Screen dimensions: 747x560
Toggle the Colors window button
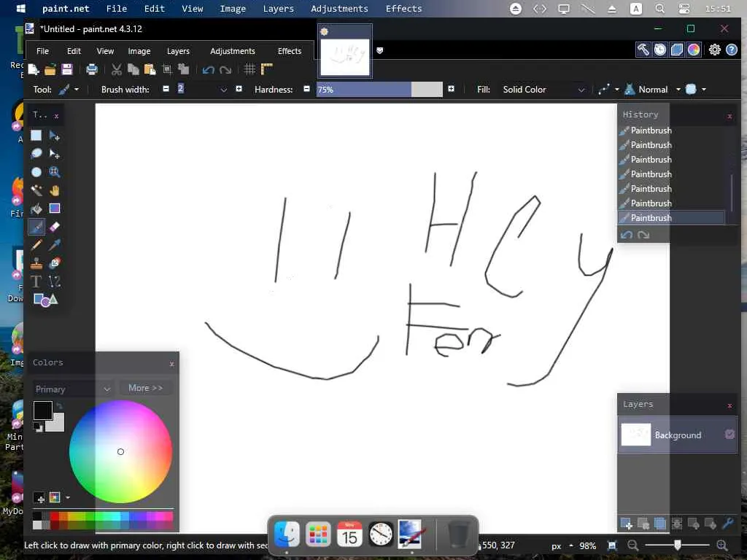pos(694,50)
